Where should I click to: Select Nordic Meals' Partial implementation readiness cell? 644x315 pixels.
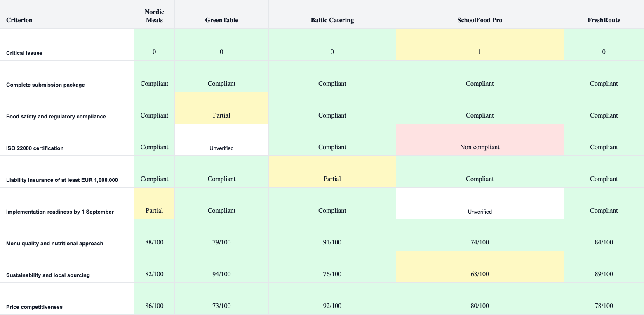[x=155, y=203]
